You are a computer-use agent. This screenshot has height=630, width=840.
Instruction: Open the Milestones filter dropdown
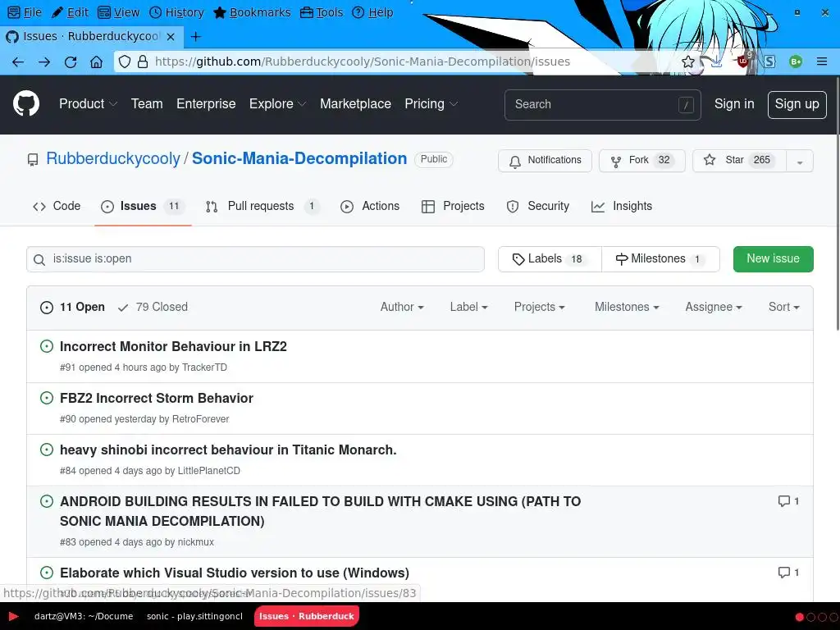point(627,307)
